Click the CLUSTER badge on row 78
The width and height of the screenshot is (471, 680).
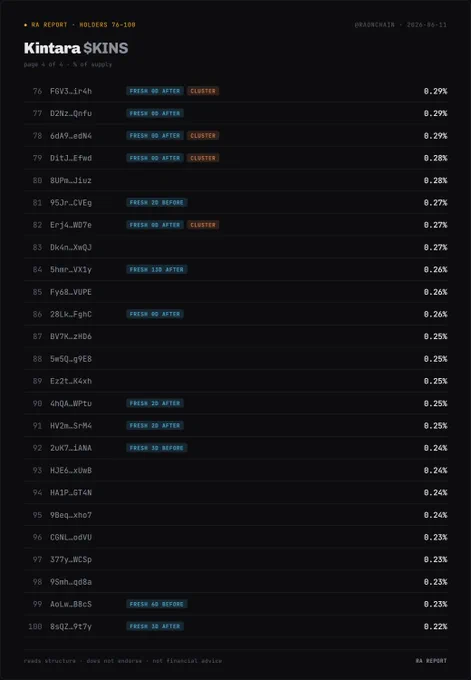203,136
